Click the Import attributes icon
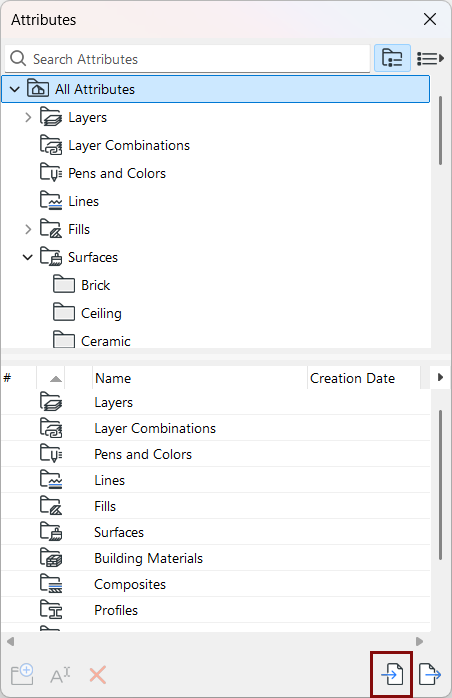The image size is (452, 698). pyautogui.click(x=392, y=674)
